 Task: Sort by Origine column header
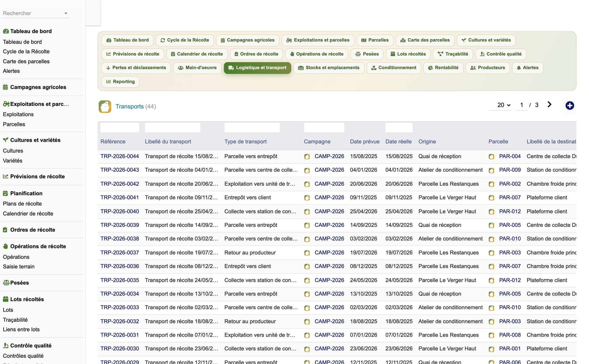(427, 141)
